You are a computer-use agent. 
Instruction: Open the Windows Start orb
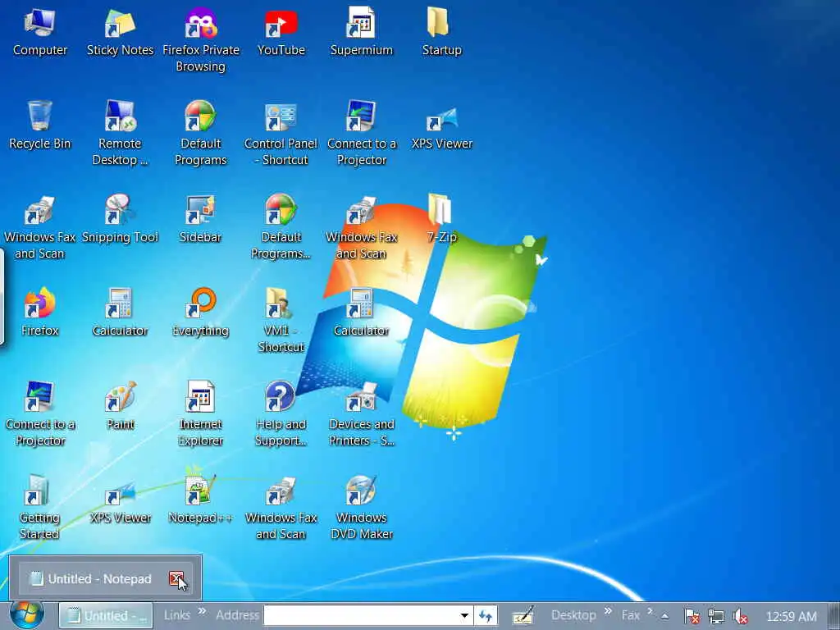point(27,615)
